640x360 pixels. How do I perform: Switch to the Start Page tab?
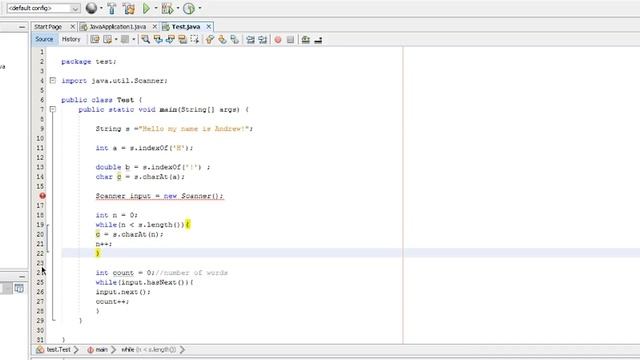[x=48, y=27]
